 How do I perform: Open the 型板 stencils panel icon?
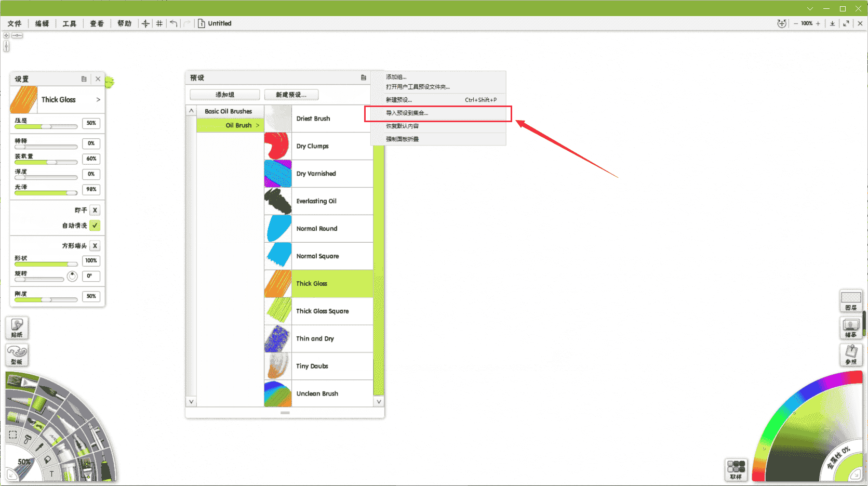coord(17,355)
